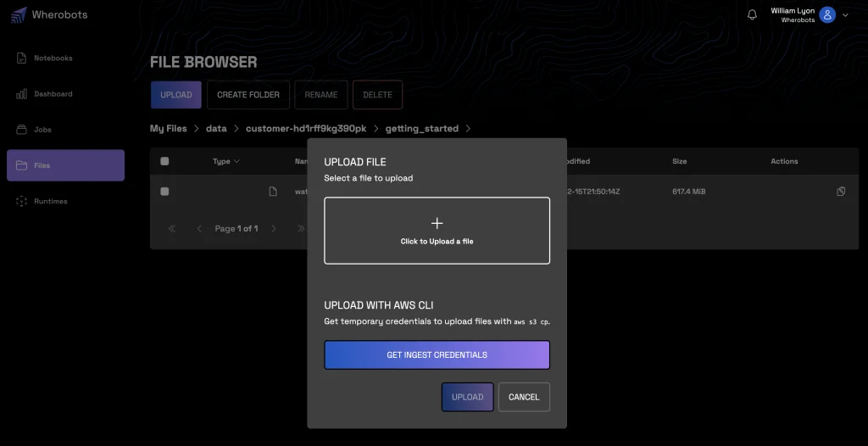
Task: Click the Actions column header
Action: [x=784, y=161]
